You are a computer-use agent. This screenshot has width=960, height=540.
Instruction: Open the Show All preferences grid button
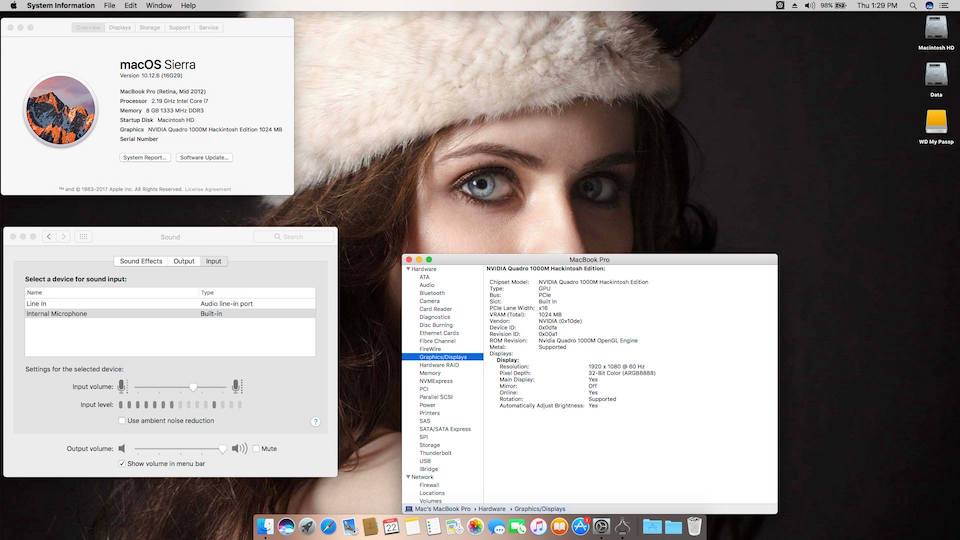click(84, 237)
